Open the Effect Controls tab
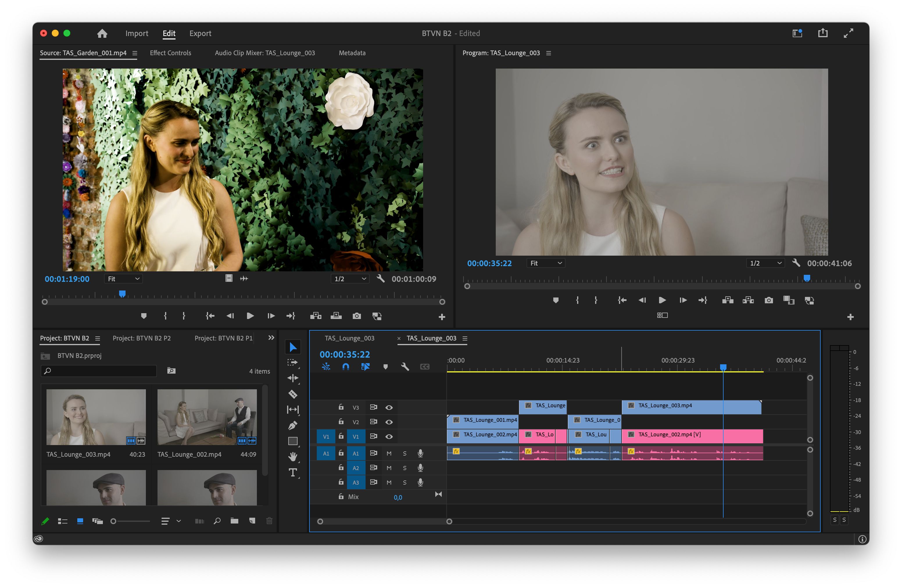This screenshot has height=588, width=902. pos(171,53)
